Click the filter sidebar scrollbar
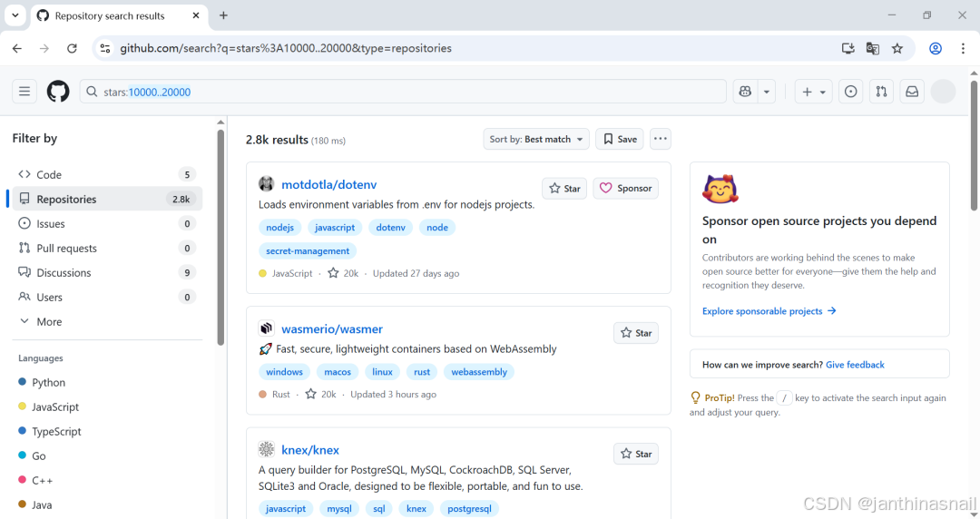Image resolution: width=980 pixels, height=519 pixels. (220, 238)
